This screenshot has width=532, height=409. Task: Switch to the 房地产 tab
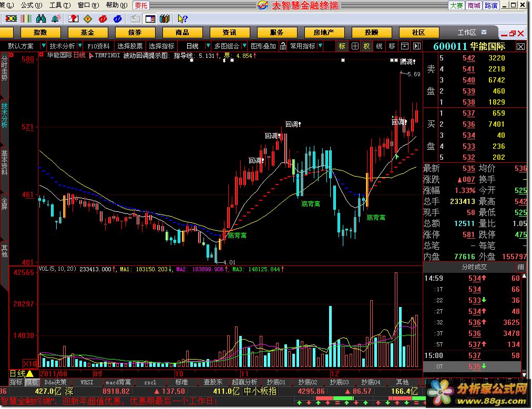[x=324, y=33]
